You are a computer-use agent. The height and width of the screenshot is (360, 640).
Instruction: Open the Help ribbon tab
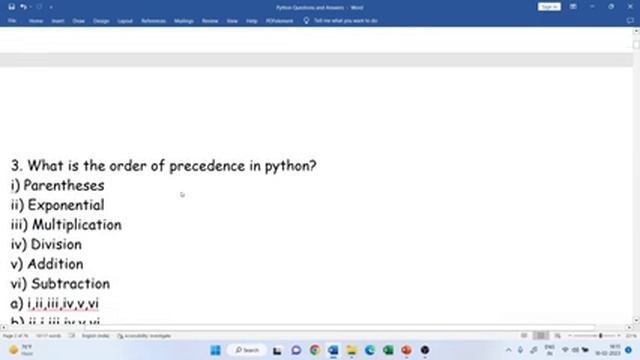pyautogui.click(x=251, y=21)
